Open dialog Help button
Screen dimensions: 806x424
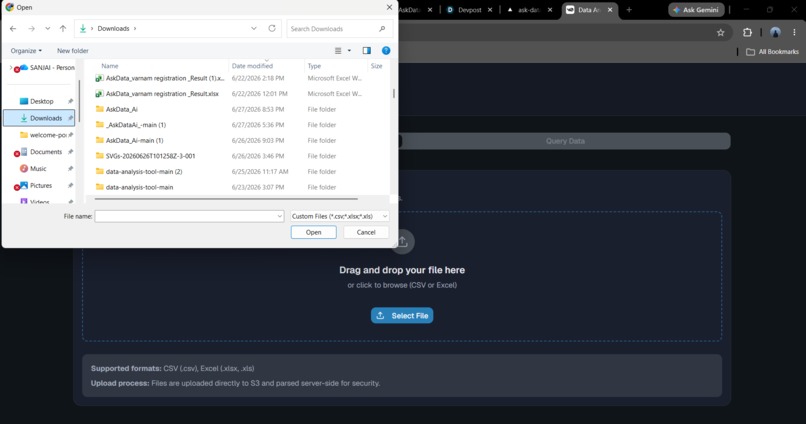pyautogui.click(x=386, y=50)
